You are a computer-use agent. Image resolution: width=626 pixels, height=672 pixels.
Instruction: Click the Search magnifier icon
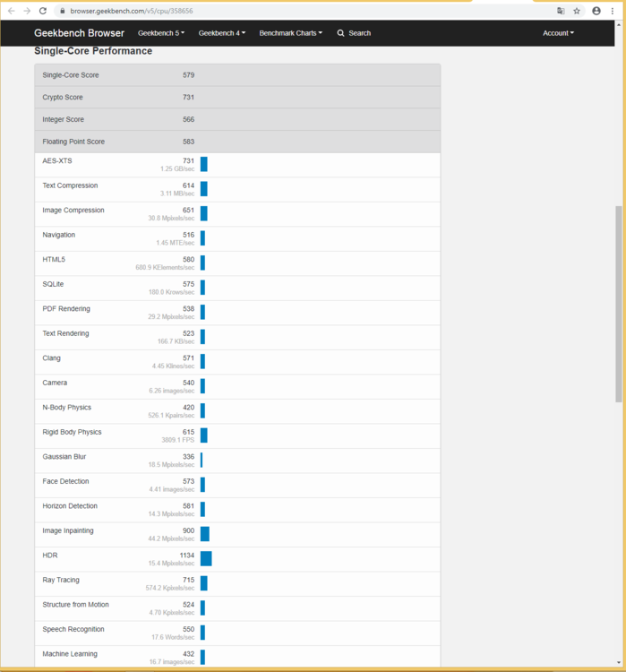[340, 33]
